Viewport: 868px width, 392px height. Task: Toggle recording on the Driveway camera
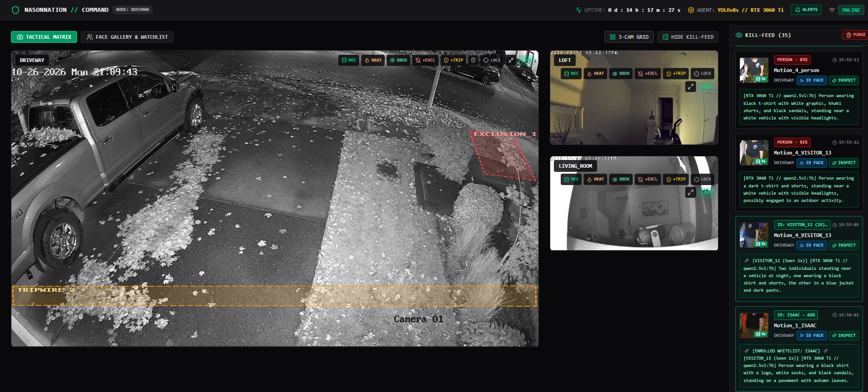click(349, 60)
